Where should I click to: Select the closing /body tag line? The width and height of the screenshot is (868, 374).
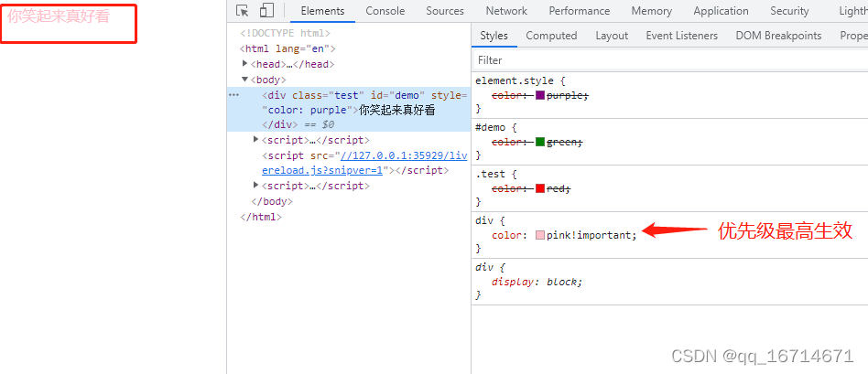[x=272, y=201]
